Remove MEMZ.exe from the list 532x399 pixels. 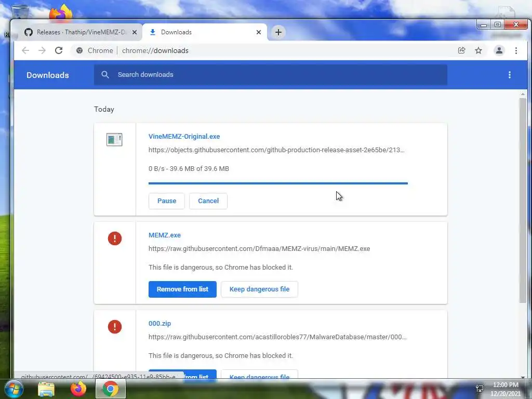(182, 289)
